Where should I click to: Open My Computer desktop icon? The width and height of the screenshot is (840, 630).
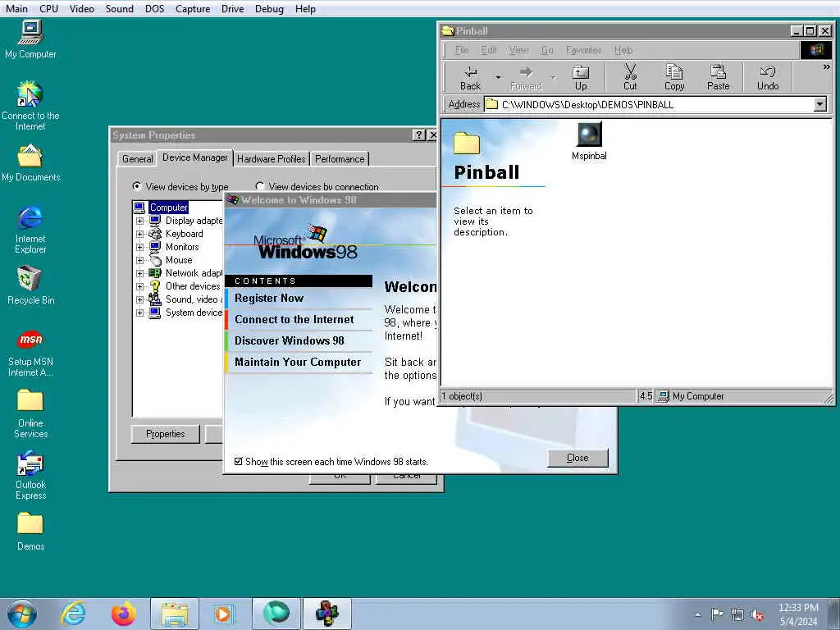(x=30, y=39)
